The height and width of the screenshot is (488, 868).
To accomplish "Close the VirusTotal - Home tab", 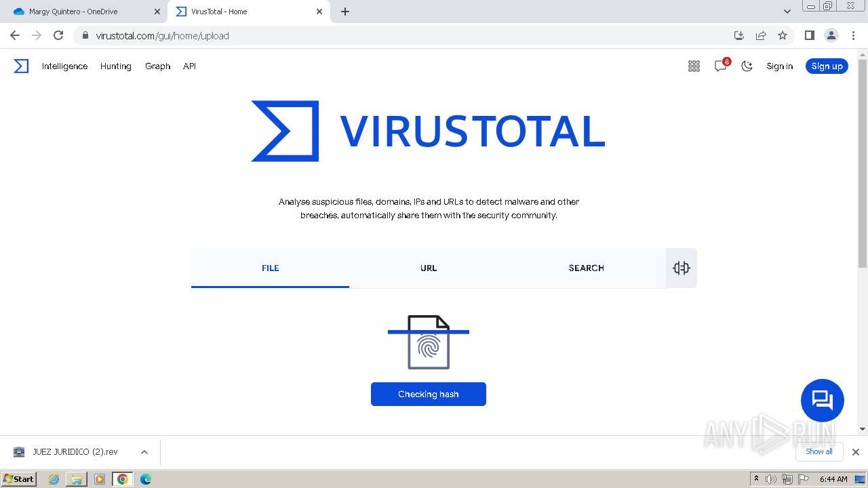I will click(319, 12).
